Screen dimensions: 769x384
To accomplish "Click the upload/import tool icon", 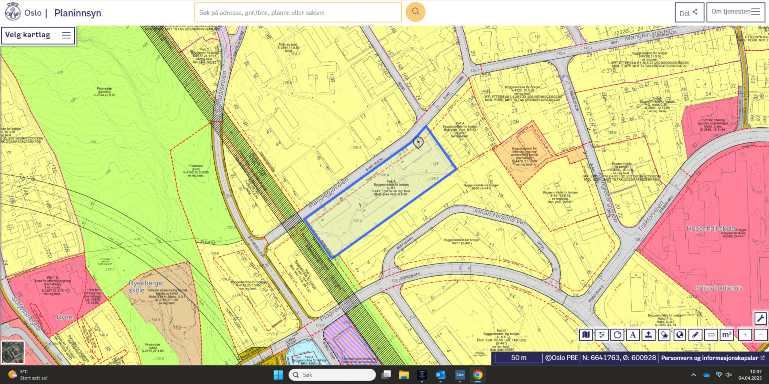I will 648,335.
